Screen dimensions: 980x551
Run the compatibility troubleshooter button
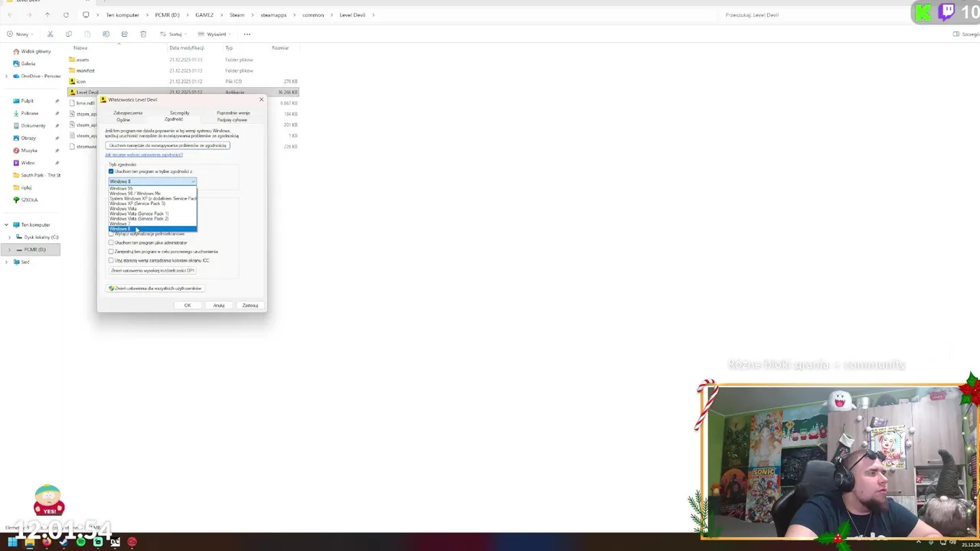click(168, 145)
